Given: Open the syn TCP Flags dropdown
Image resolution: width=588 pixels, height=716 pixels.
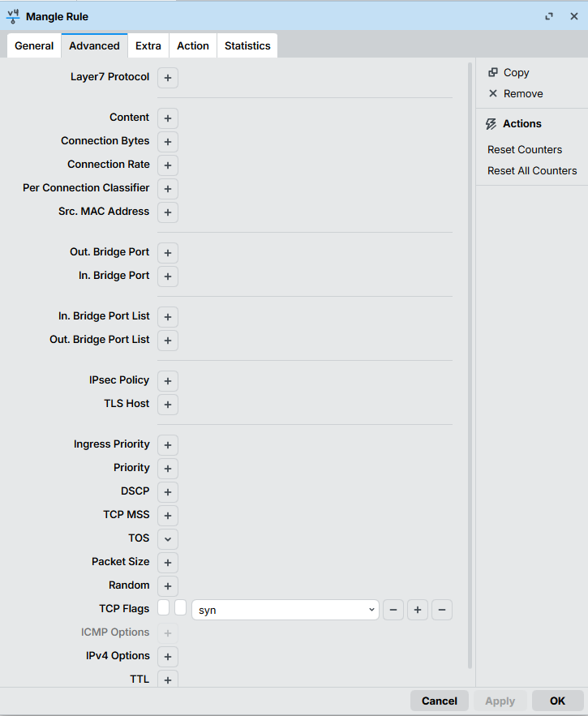Looking at the screenshot, I should 285,610.
